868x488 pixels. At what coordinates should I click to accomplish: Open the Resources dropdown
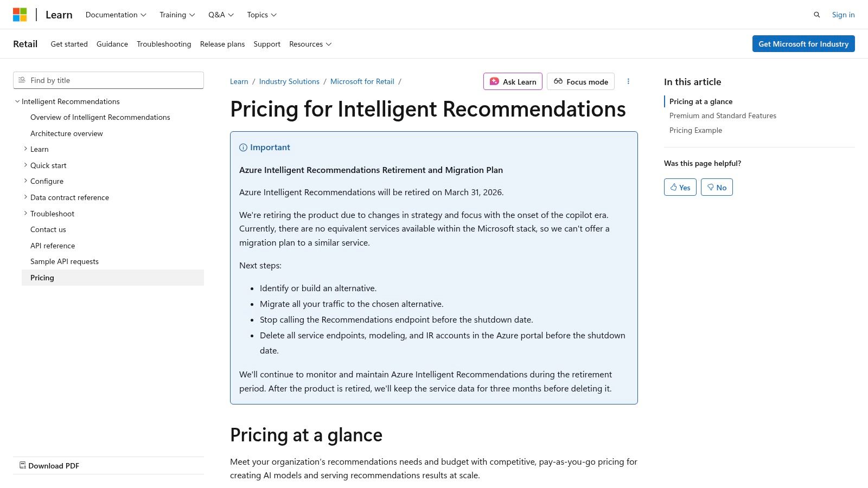pyautogui.click(x=310, y=44)
